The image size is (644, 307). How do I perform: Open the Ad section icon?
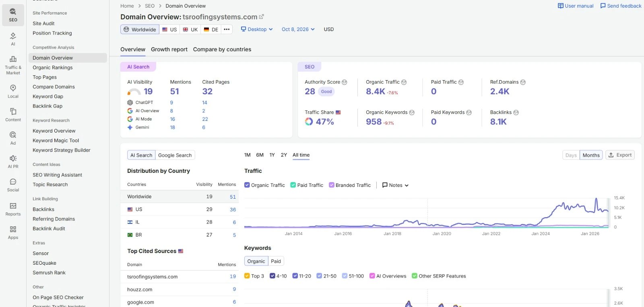(x=13, y=135)
